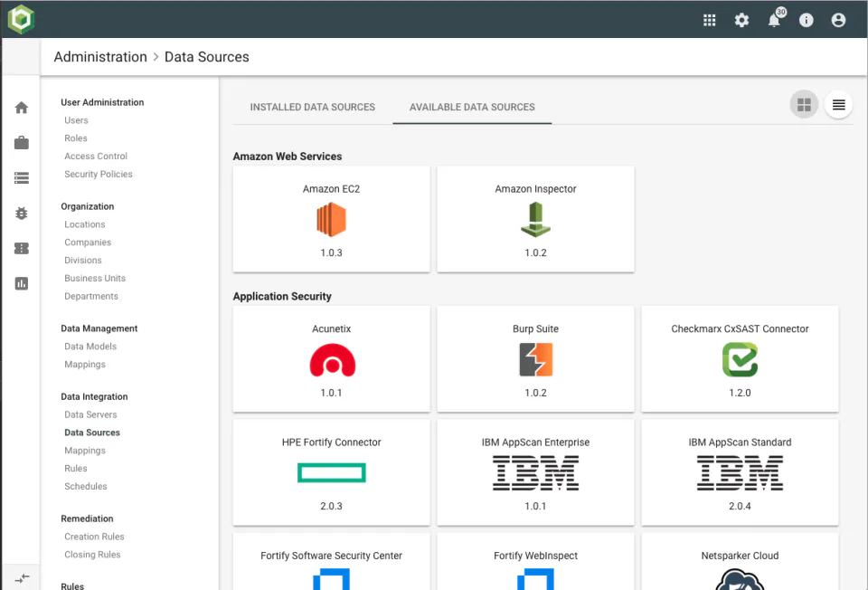Go to Creation Rules under Remediation
Viewport: 868px width, 590px height.
click(x=94, y=537)
